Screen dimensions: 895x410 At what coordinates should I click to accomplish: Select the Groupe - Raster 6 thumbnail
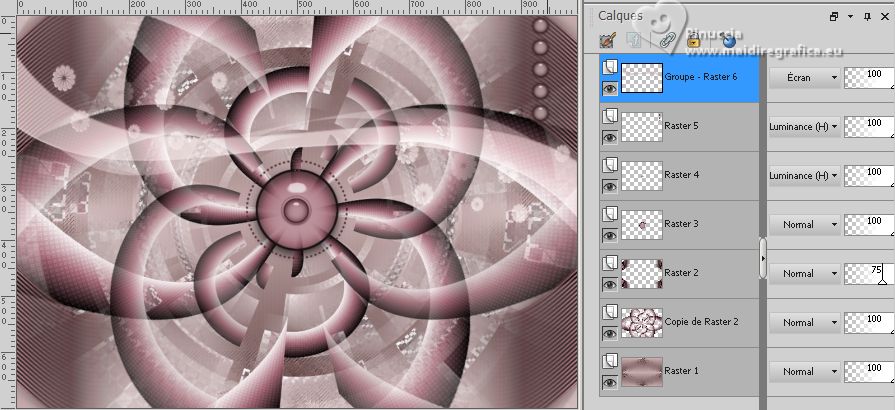pyautogui.click(x=642, y=78)
